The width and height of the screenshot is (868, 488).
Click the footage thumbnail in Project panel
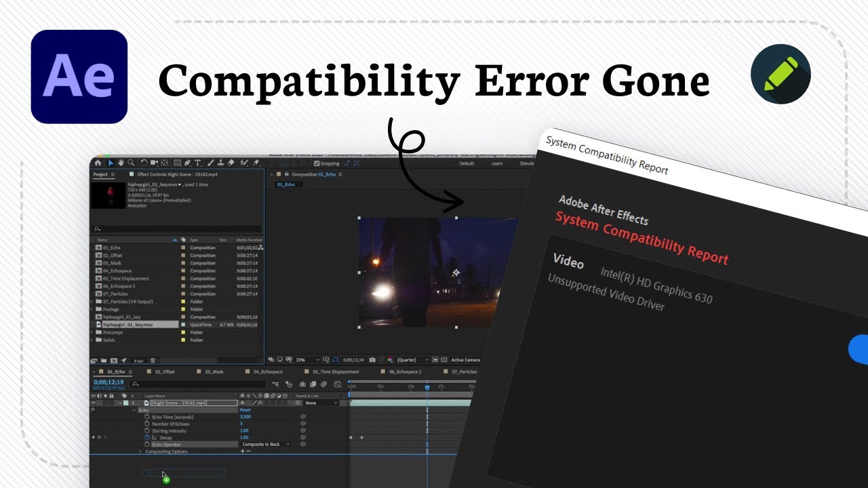(x=108, y=195)
